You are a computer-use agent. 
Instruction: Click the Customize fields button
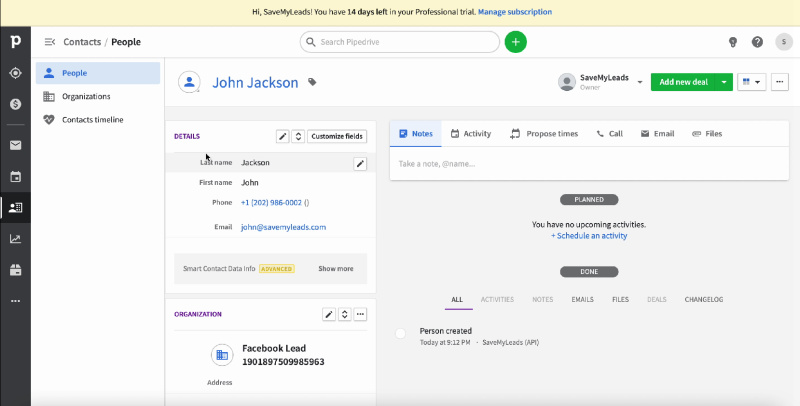[337, 136]
